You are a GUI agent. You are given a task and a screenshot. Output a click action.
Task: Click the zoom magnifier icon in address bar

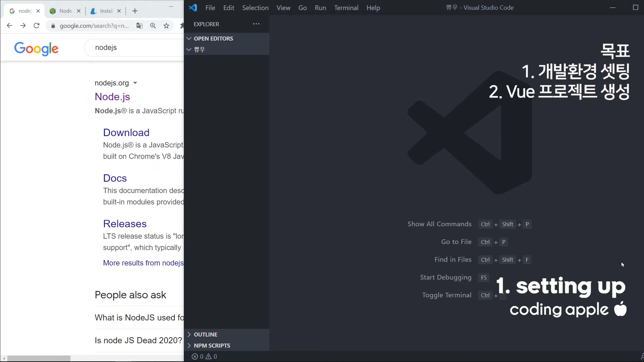(153, 26)
